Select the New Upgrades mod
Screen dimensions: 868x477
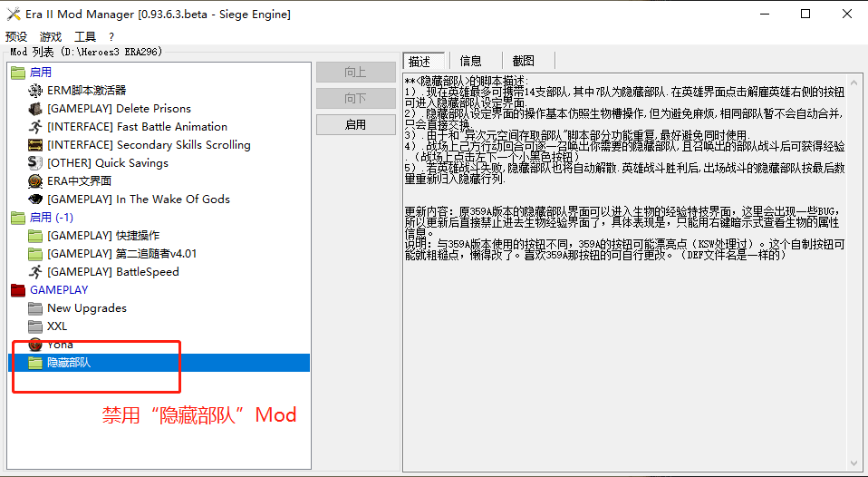pyautogui.click(x=87, y=308)
